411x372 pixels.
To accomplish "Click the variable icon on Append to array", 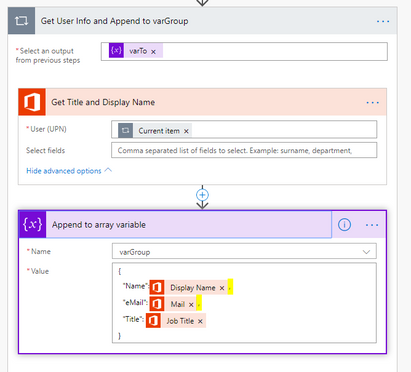I will (x=32, y=224).
